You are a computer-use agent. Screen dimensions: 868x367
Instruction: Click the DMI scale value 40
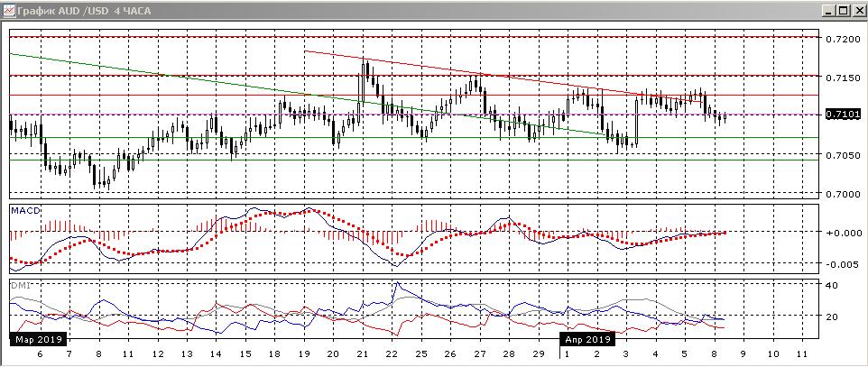832,286
